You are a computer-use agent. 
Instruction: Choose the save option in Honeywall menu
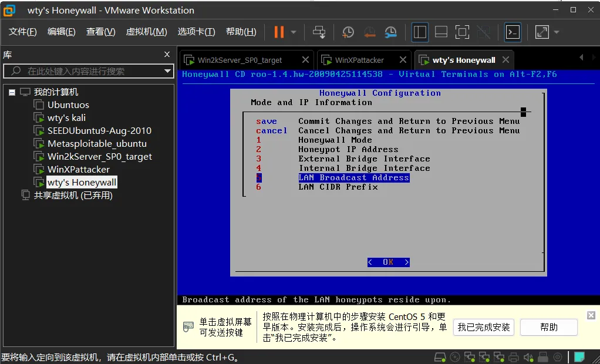pyautogui.click(x=267, y=122)
